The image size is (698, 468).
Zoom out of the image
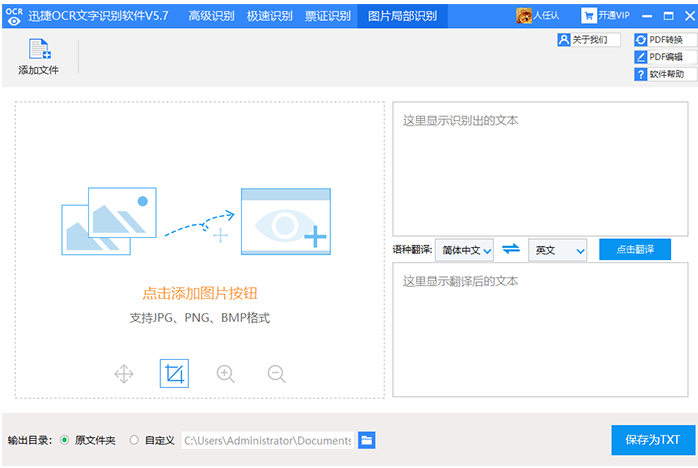277,374
